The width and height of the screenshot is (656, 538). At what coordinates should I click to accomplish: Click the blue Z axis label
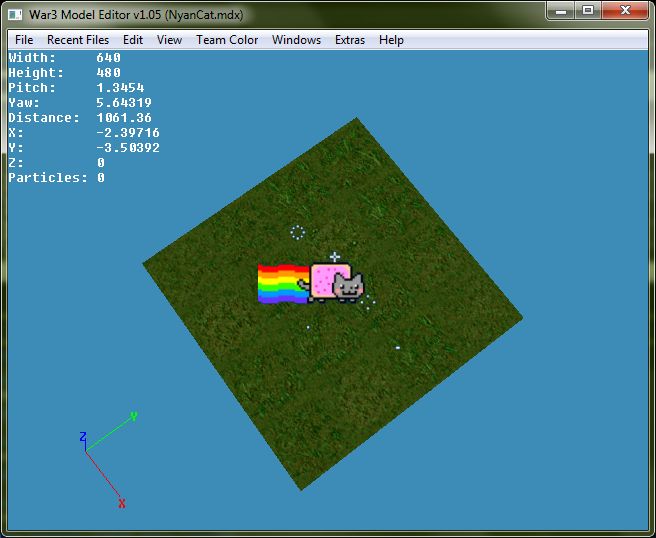(83, 437)
